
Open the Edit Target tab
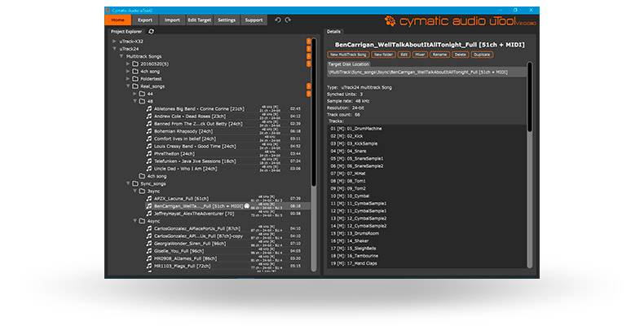coord(199,20)
